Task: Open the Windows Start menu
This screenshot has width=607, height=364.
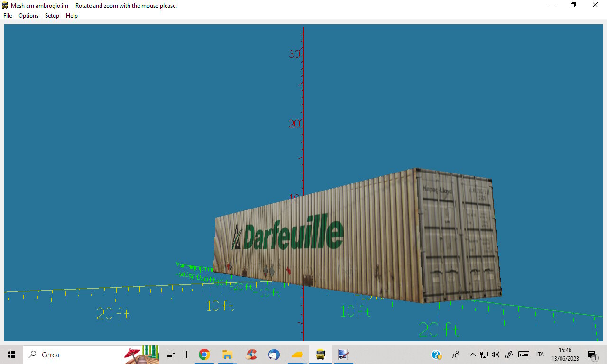Action: click(x=11, y=355)
